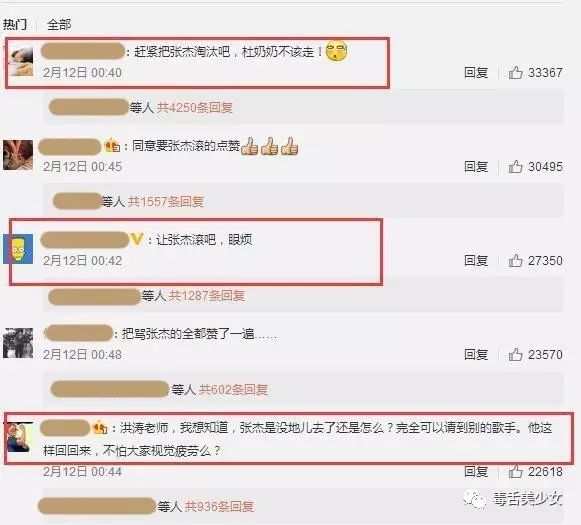This screenshot has height=525, width=581.
Task: Open the 共936条回复 reply thread
Action: coord(219,506)
